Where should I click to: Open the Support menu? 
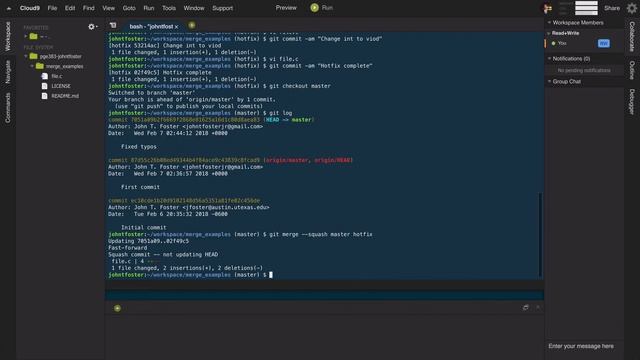pos(222,8)
